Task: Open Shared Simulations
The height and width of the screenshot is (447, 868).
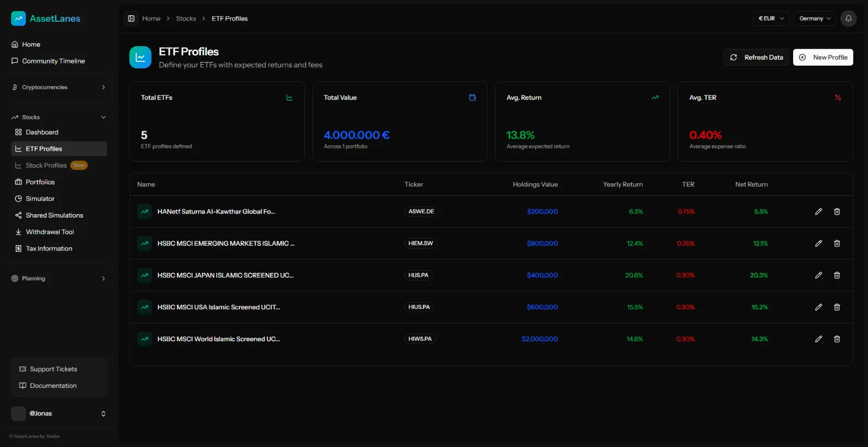Action: pos(59,215)
